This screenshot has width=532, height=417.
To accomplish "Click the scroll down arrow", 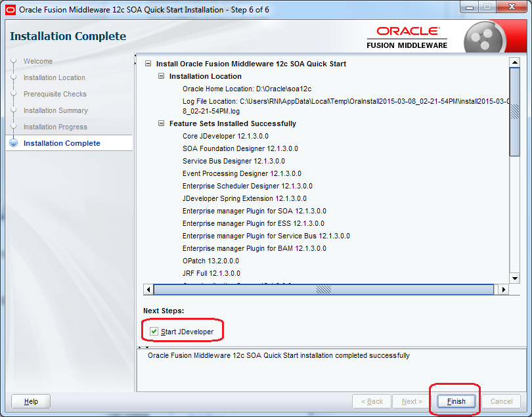I will pyautogui.click(x=515, y=278).
